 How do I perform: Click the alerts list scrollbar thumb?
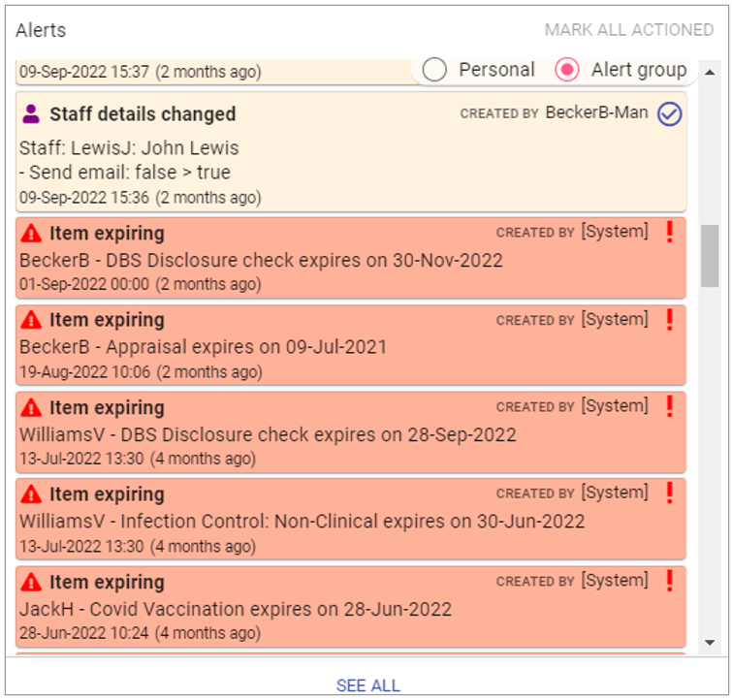click(710, 255)
